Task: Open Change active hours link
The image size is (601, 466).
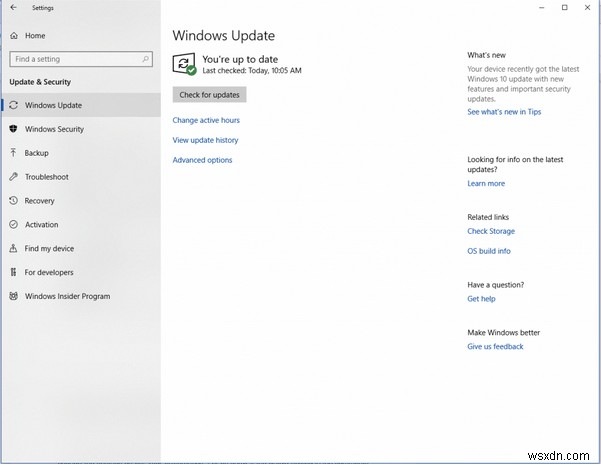Action: click(x=206, y=120)
